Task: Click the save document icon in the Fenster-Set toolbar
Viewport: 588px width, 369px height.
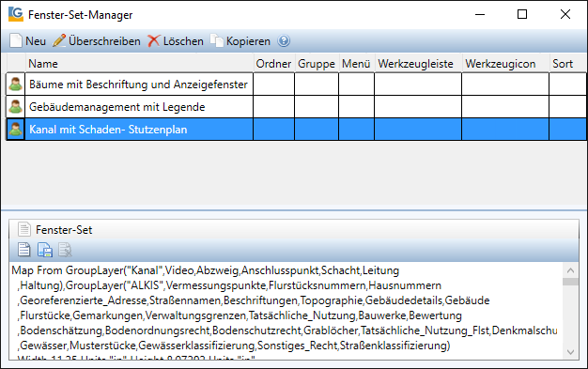Action: [45, 250]
